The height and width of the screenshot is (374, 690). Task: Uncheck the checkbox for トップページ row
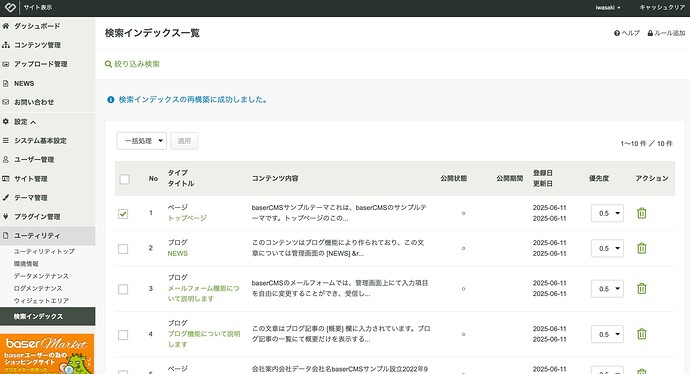point(123,214)
